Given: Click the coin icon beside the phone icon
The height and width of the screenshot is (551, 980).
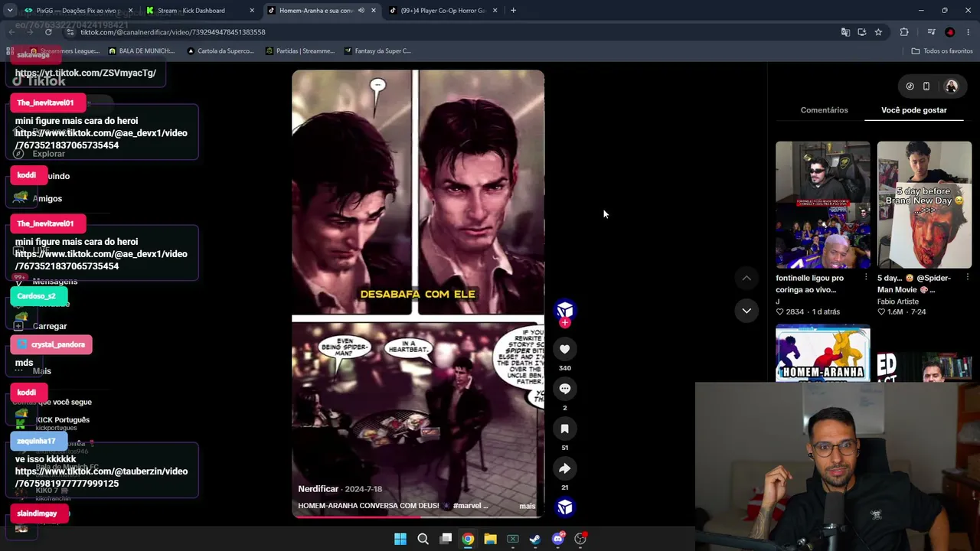Looking at the screenshot, I should pos(910,86).
